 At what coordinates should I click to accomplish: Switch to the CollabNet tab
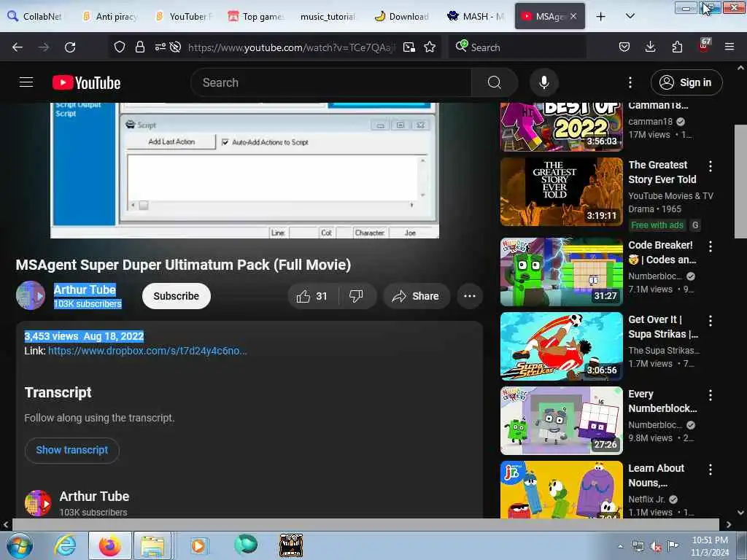35,16
